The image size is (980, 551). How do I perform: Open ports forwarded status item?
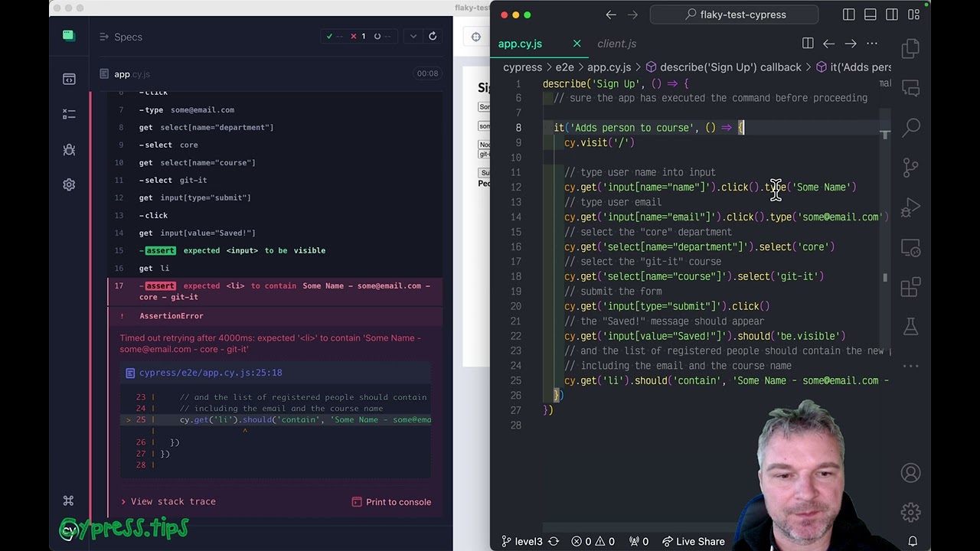click(x=639, y=541)
